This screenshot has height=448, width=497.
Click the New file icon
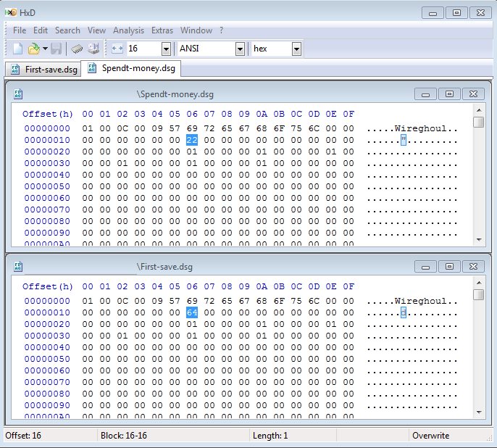(17, 49)
